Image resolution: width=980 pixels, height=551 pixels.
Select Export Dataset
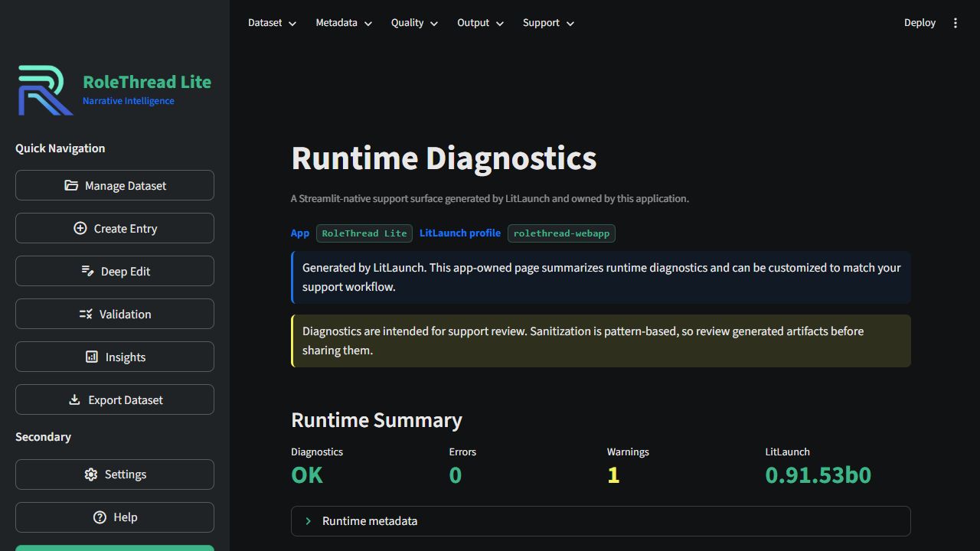click(115, 399)
